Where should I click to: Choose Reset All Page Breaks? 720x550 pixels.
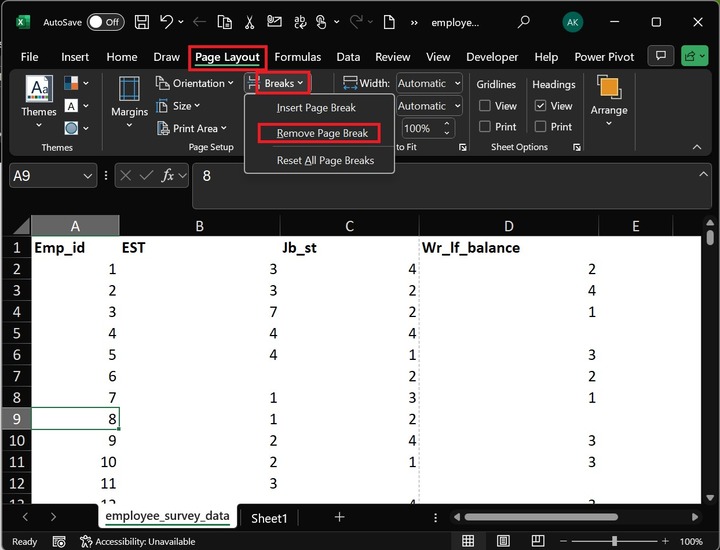click(x=325, y=160)
